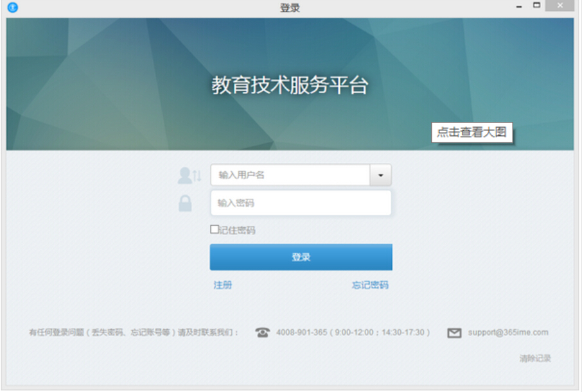Screen dimensions: 582x392
Task: Minimize the 登录 window
Action: click(x=519, y=7)
